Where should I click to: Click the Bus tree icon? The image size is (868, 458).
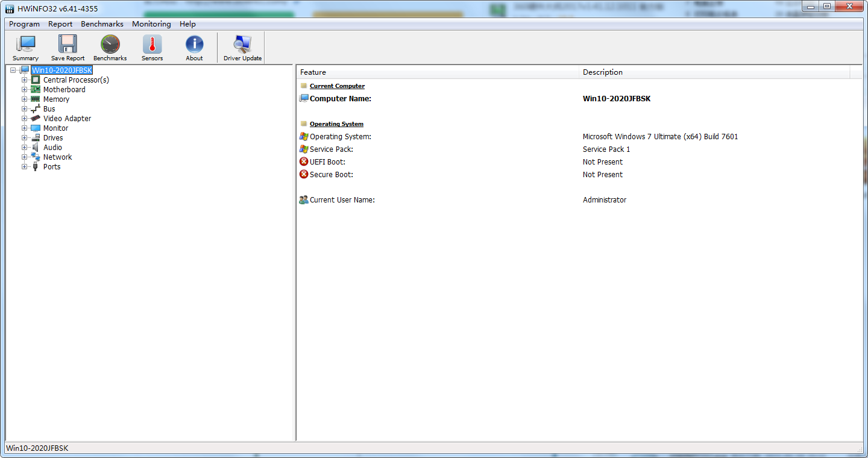[36, 108]
